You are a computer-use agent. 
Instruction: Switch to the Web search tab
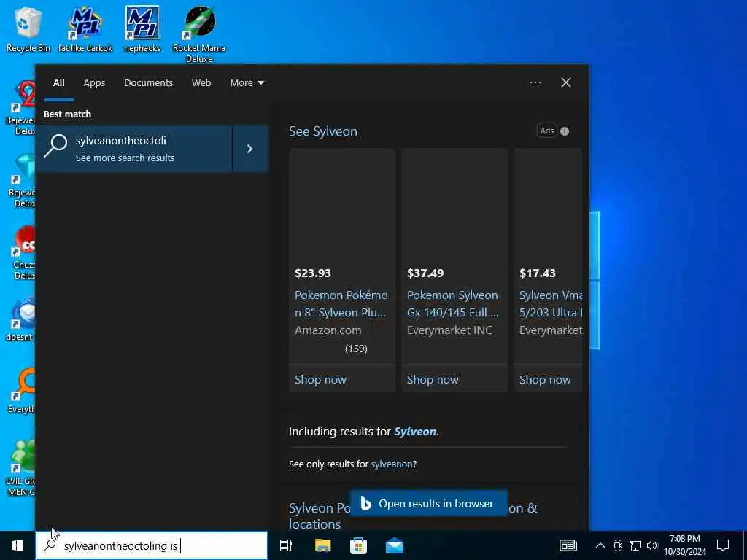[201, 83]
